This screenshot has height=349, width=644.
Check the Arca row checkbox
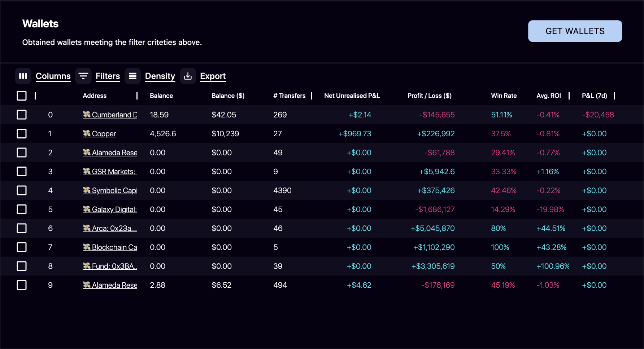click(22, 228)
